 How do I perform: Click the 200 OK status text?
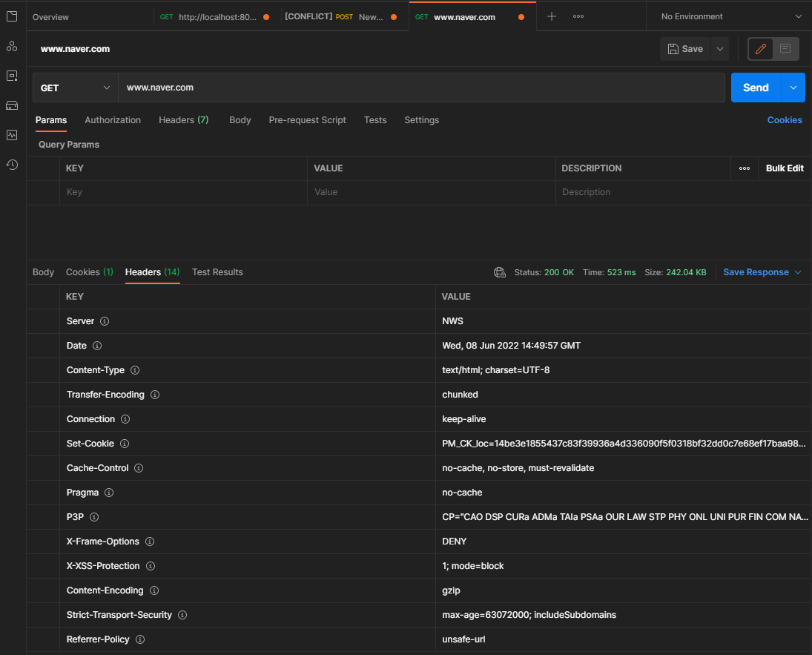[x=559, y=272]
